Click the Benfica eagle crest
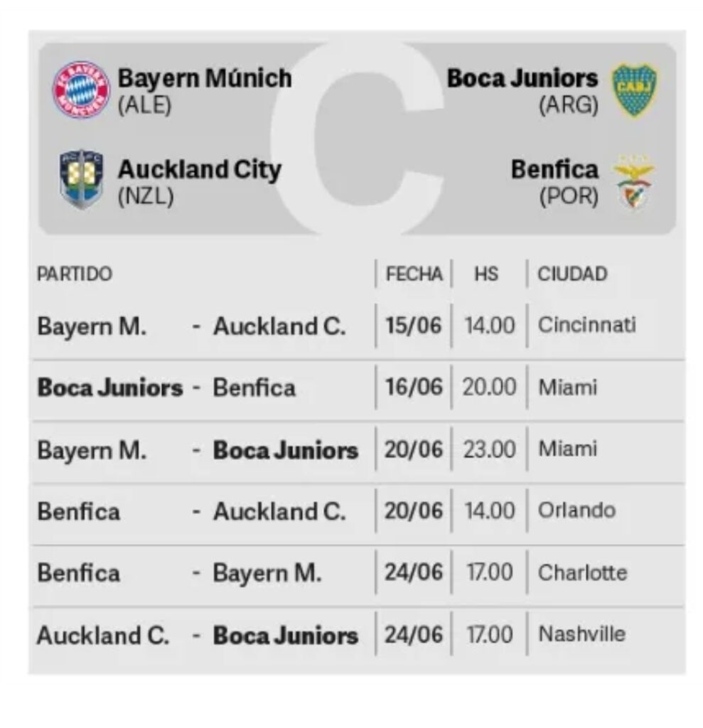The width and height of the screenshot is (703, 728). (x=634, y=182)
